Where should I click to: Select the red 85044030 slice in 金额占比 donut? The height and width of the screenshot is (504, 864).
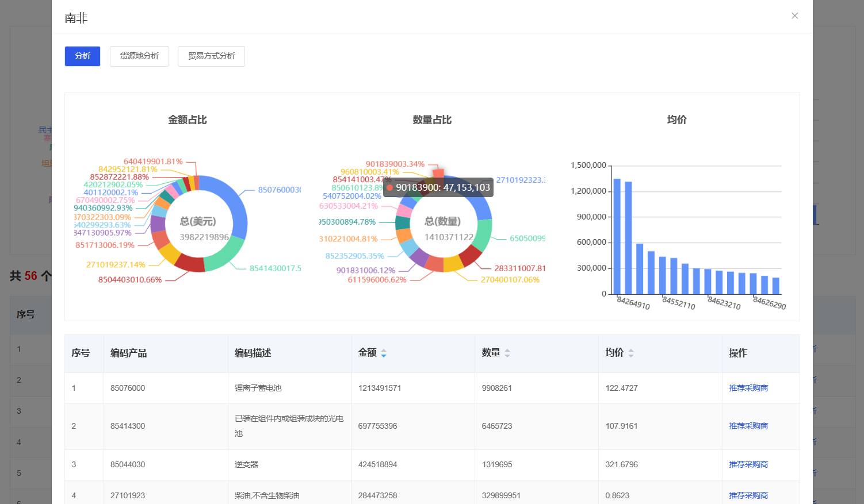(x=190, y=264)
